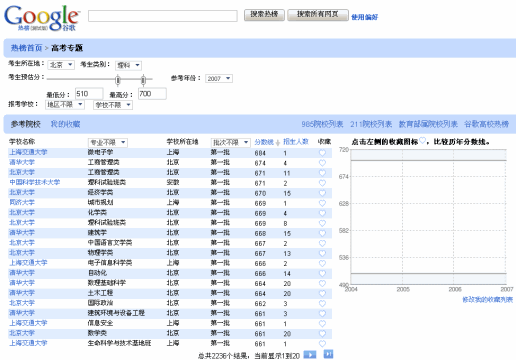Click heart icon for 北京大学 工商管理类
Screen dimensions: 516x360
click(322, 173)
